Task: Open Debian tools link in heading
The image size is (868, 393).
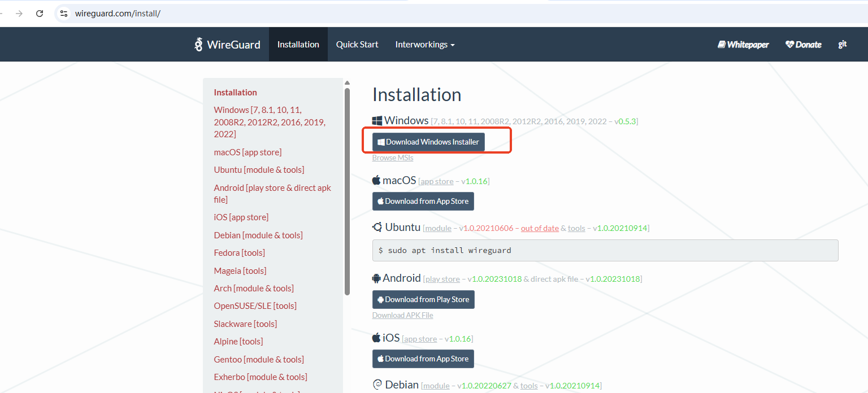Action: pos(529,386)
